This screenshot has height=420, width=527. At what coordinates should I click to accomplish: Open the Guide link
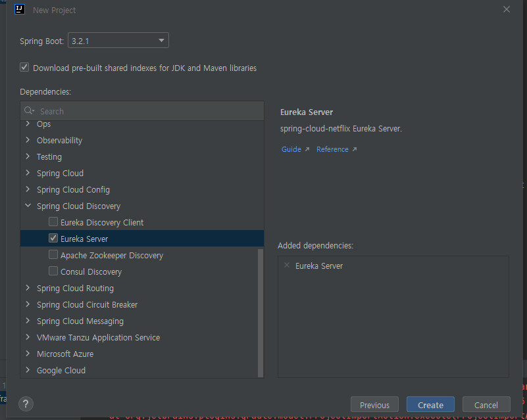(x=291, y=149)
